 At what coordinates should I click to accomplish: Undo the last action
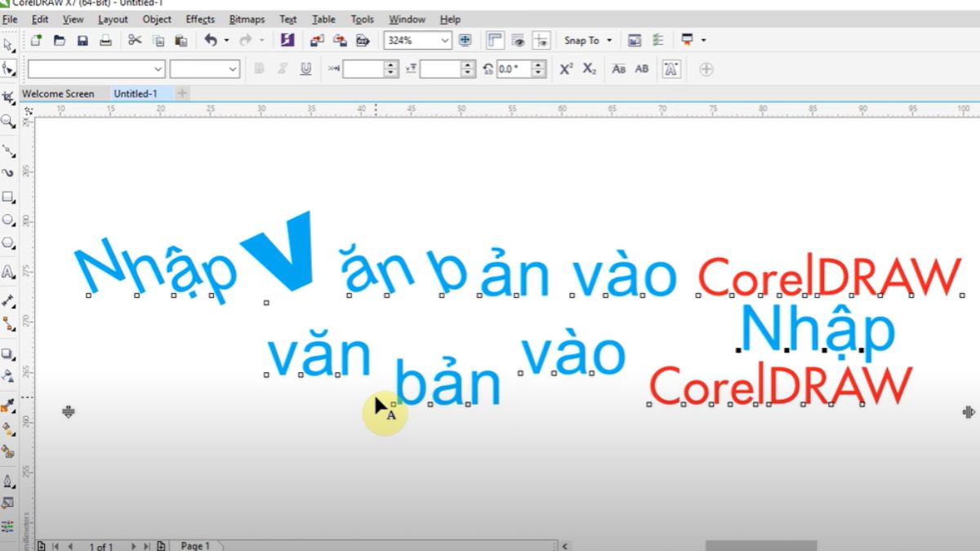click(210, 40)
